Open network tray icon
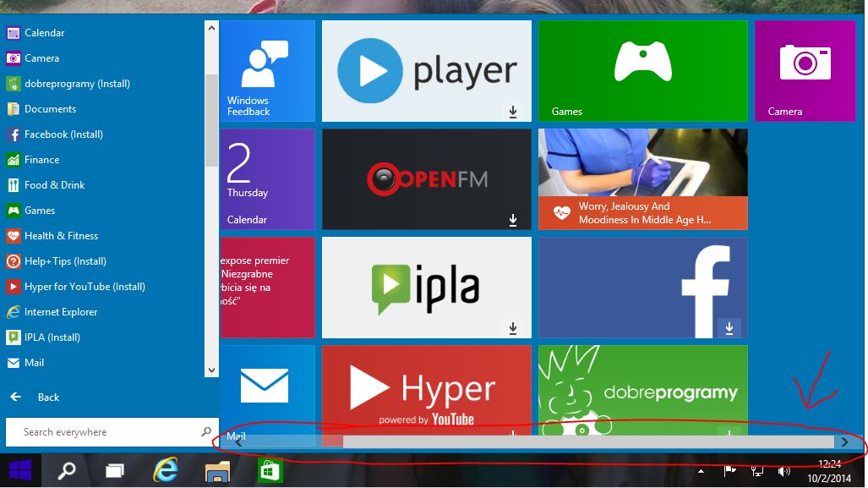This screenshot has height=488, width=868. pyautogui.click(x=756, y=471)
